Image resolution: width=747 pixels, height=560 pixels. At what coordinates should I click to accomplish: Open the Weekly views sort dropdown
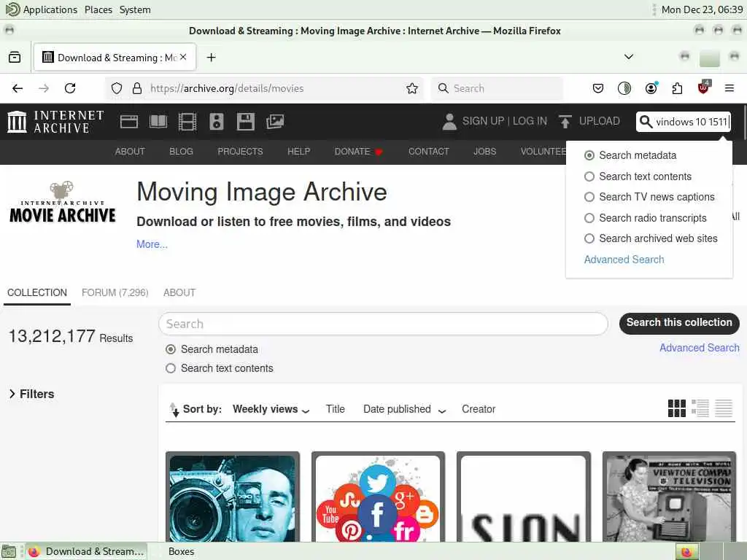[x=271, y=409]
